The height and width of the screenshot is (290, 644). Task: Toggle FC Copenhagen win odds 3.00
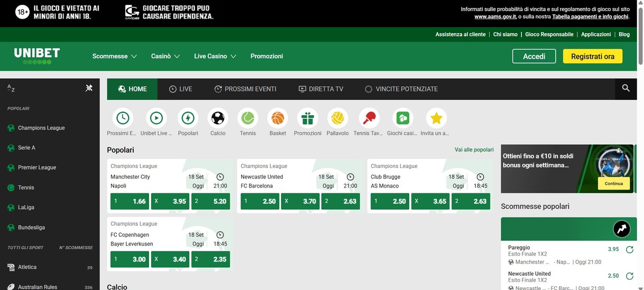pyautogui.click(x=130, y=259)
